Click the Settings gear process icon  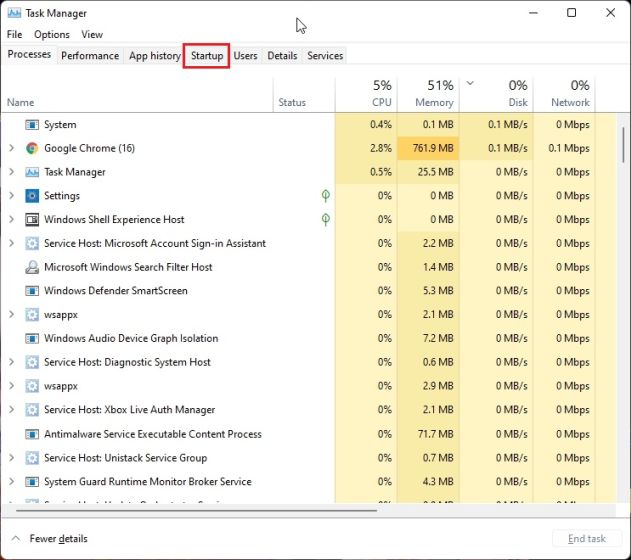click(x=32, y=196)
